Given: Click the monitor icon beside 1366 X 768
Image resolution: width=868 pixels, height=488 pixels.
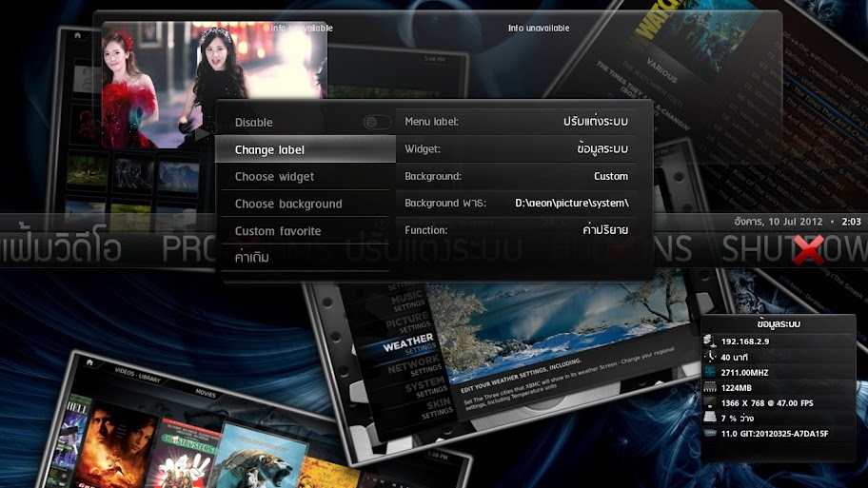Looking at the screenshot, I should point(710,402).
